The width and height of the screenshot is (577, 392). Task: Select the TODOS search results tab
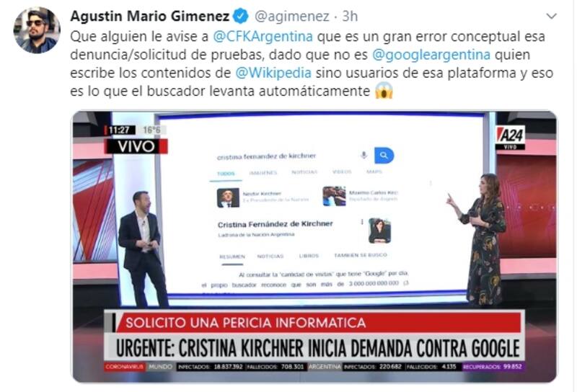point(226,174)
